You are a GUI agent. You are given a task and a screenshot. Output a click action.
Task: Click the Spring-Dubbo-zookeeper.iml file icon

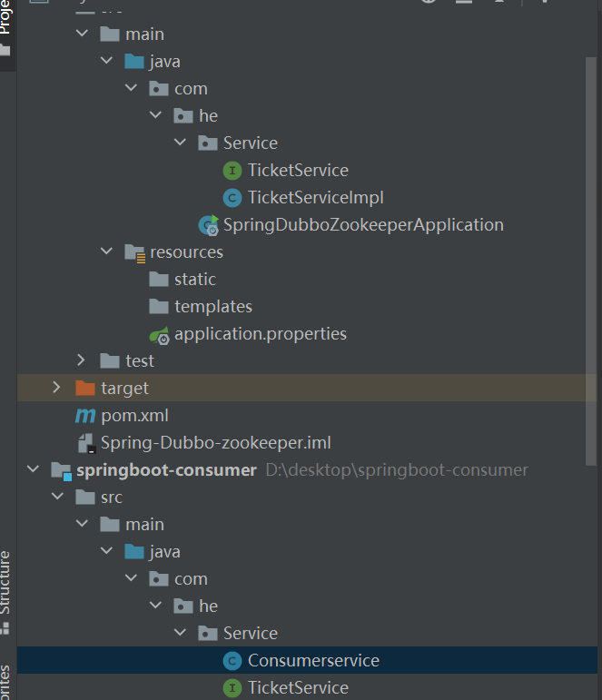click(x=86, y=443)
